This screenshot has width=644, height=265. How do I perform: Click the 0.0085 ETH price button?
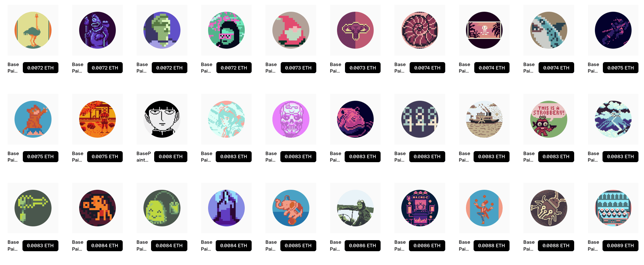point(298,246)
